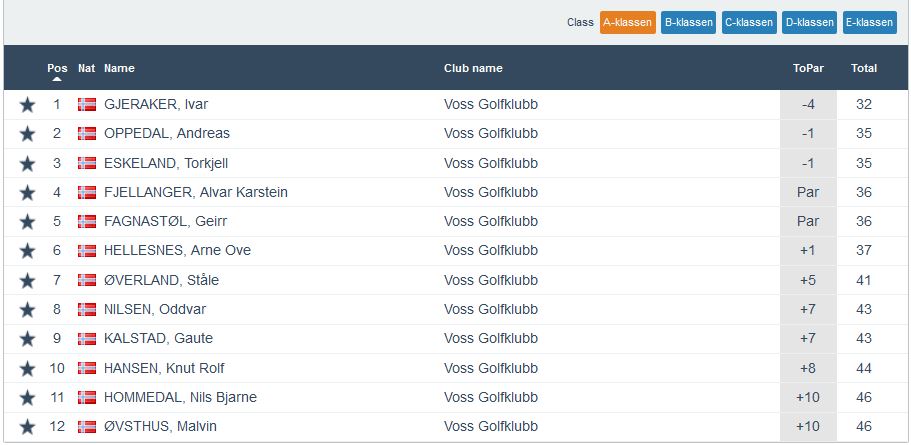Sort by the Name column header

coord(119,68)
